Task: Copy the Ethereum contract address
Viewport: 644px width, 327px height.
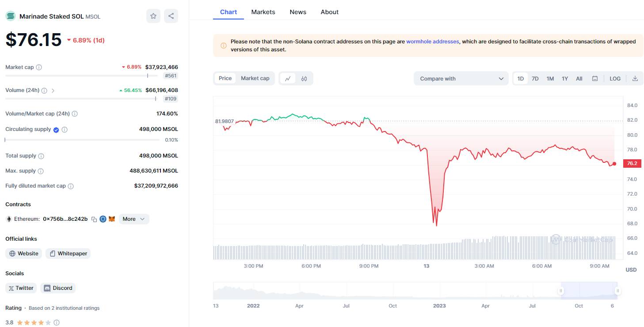Action: click(x=94, y=219)
